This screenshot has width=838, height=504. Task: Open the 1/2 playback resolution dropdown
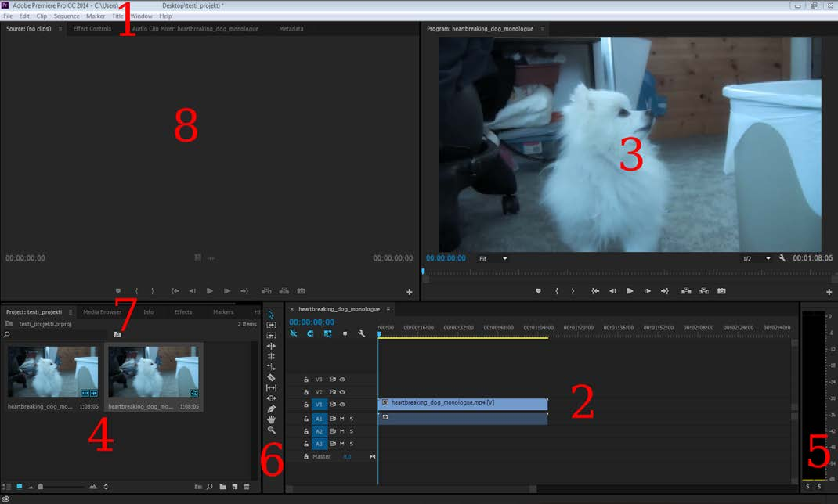[757, 258]
